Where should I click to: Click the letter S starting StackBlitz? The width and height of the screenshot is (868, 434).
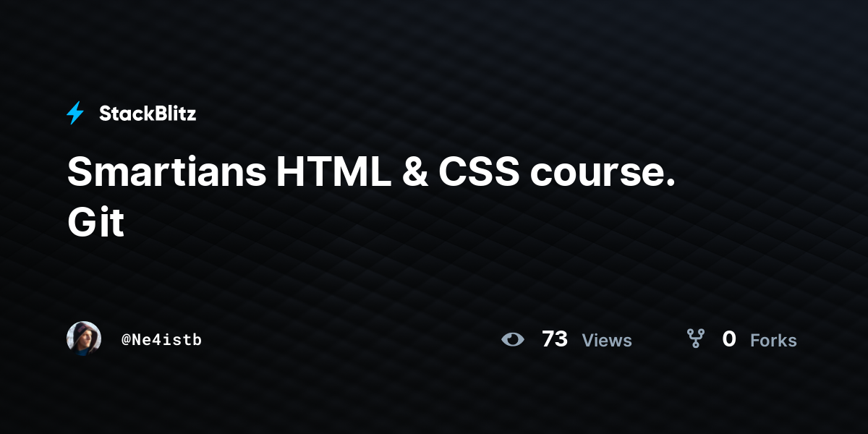105,114
